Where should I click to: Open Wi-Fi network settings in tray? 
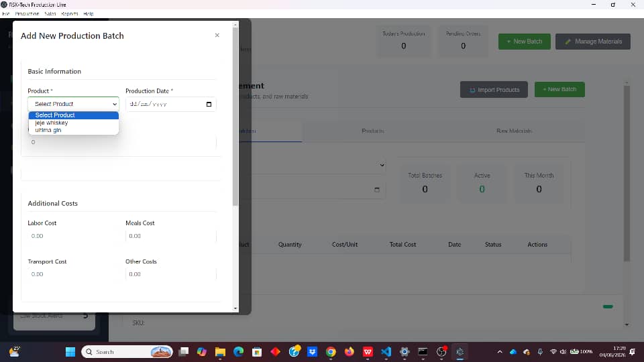[553, 352]
